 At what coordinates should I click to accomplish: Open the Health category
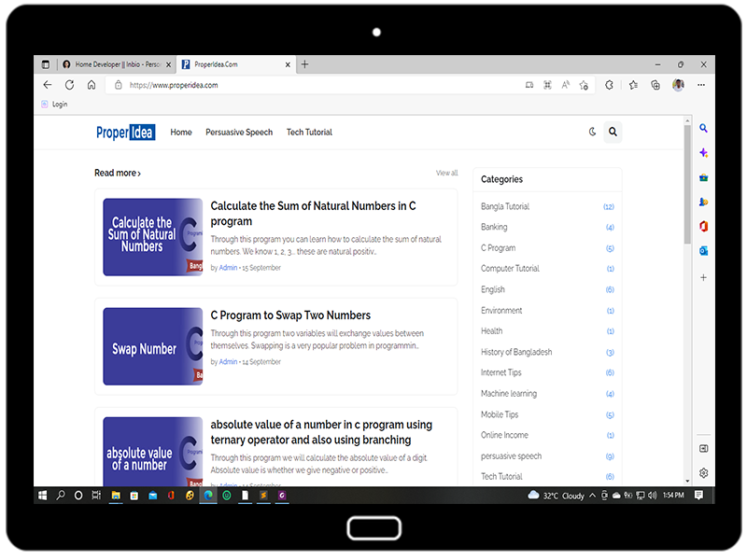point(492,331)
